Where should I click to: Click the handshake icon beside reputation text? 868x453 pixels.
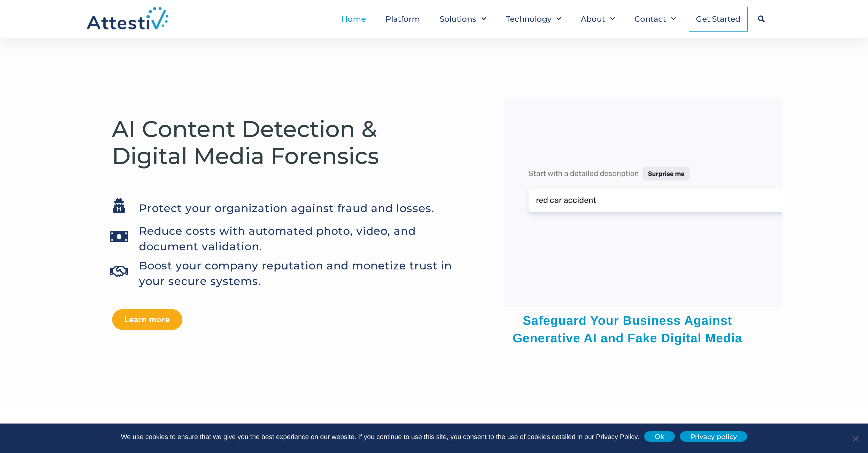pyautogui.click(x=119, y=270)
